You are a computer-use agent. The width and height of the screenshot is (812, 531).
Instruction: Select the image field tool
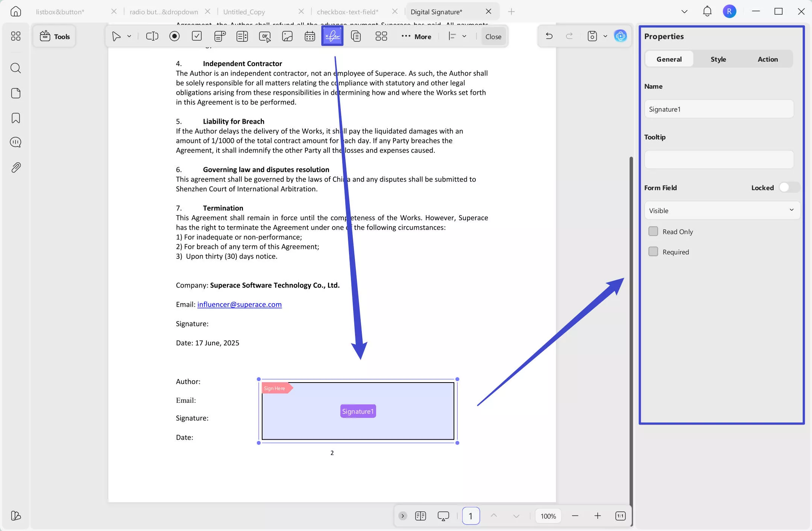(x=287, y=36)
